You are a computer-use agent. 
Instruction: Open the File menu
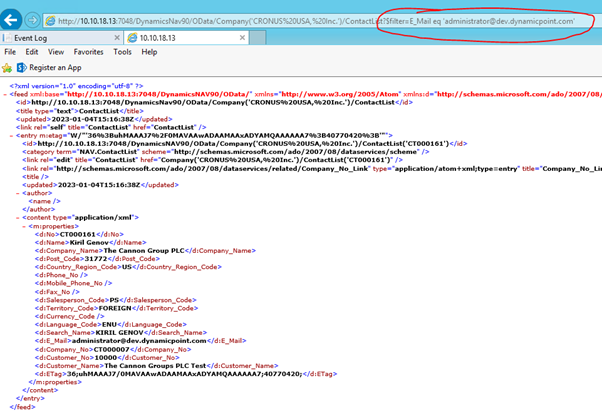pos(10,52)
